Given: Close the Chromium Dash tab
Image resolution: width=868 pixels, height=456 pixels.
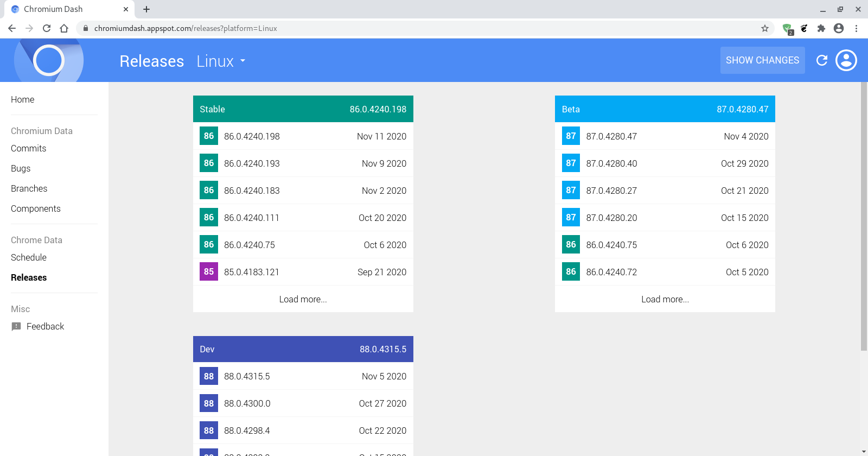Looking at the screenshot, I should [126, 9].
